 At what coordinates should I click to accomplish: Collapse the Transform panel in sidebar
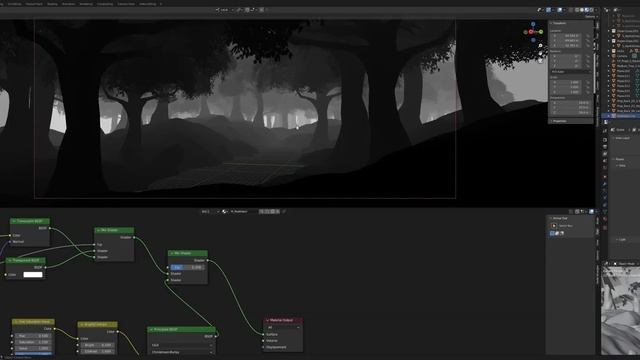point(551,23)
